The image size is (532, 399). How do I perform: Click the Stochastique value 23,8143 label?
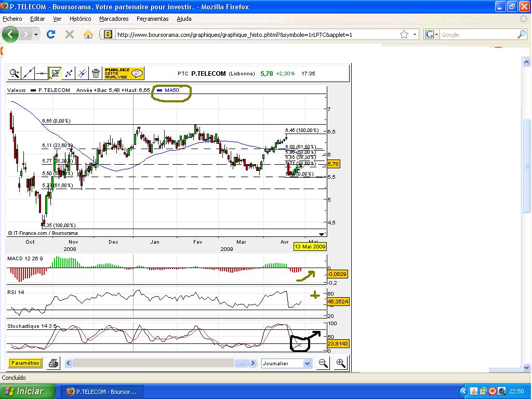(x=338, y=344)
